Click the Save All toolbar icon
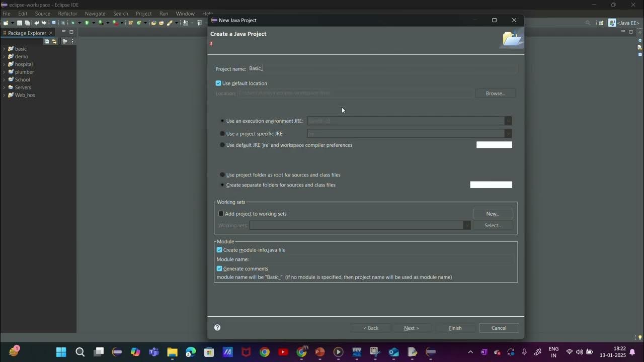 click(x=27, y=23)
